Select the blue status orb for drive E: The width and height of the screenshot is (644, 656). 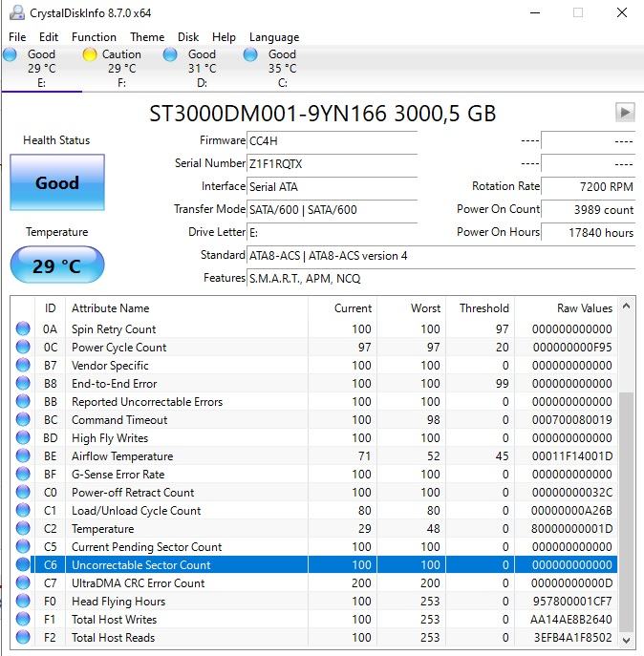(x=10, y=54)
